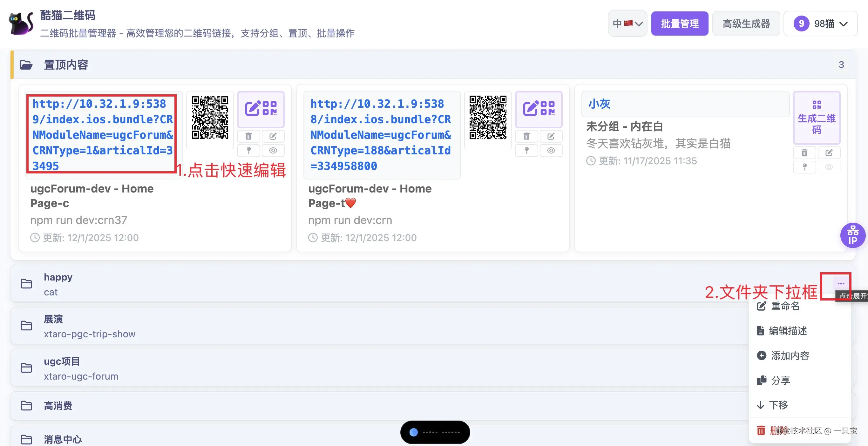Toggle the eye visibility on Home Page-t card
The height and width of the screenshot is (446, 868).
551,150
